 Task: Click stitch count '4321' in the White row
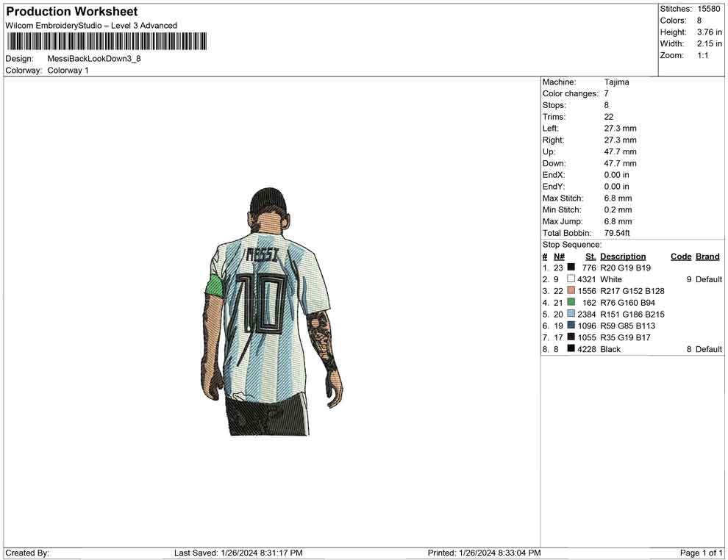[x=586, y=279]
